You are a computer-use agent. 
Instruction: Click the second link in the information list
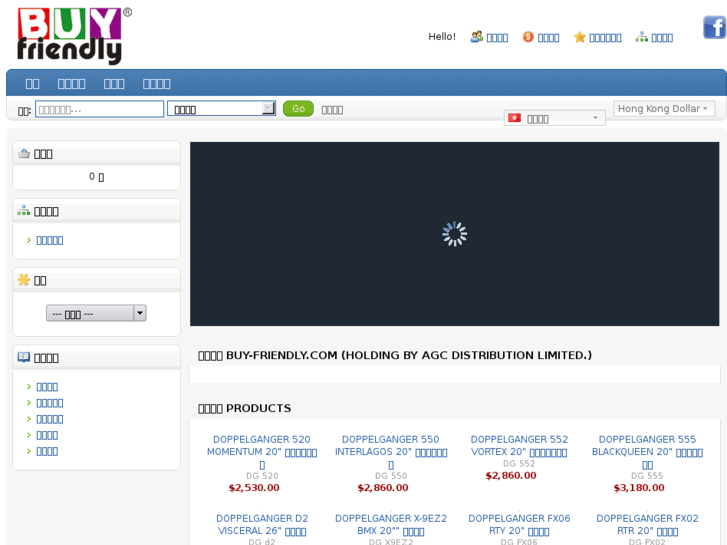[50, 403]
